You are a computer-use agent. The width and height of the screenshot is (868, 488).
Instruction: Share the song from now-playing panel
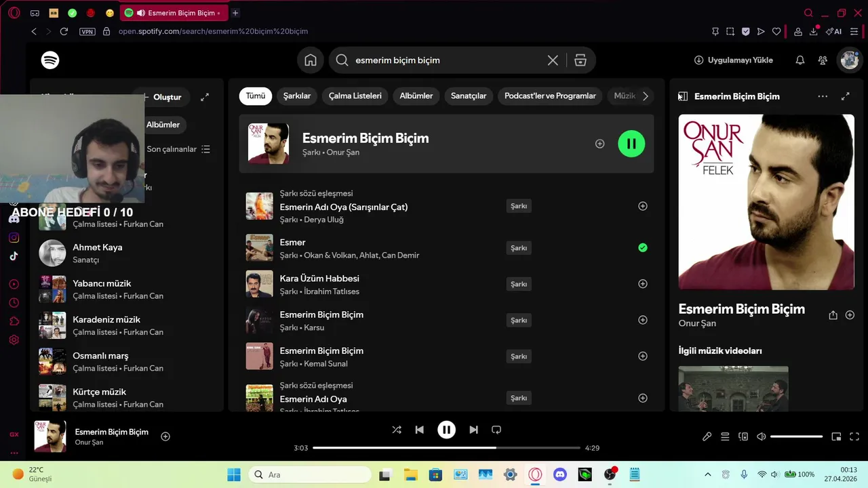click(833, 315)
